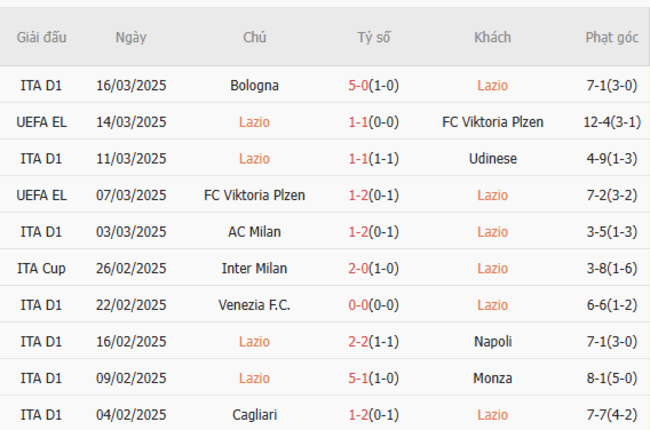Click the Tỷ số column header
650x430 pixels.
click(x=374, y=37)
